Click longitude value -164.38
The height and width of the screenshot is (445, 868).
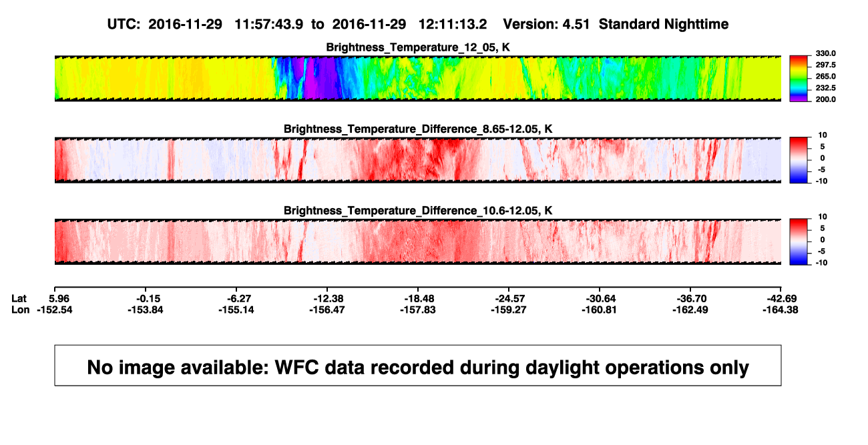[781, 310]
